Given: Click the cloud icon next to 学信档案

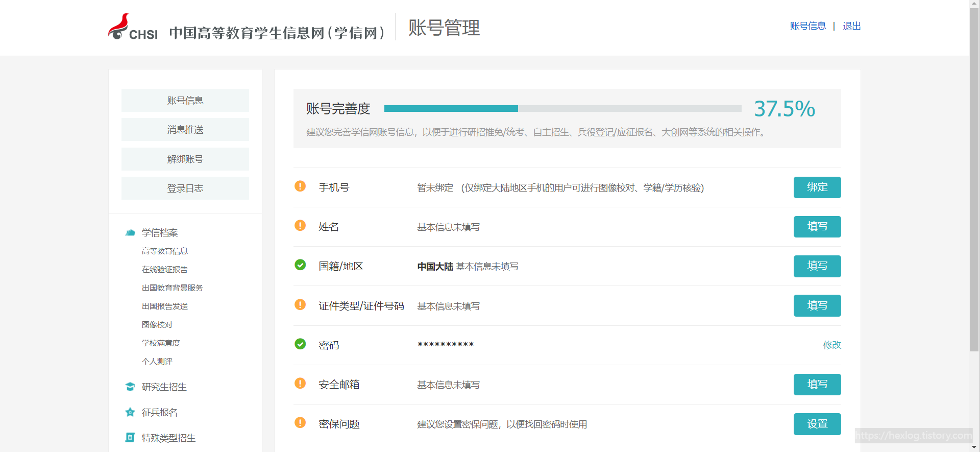Looking at the screenshot, I should pos(130,233).
